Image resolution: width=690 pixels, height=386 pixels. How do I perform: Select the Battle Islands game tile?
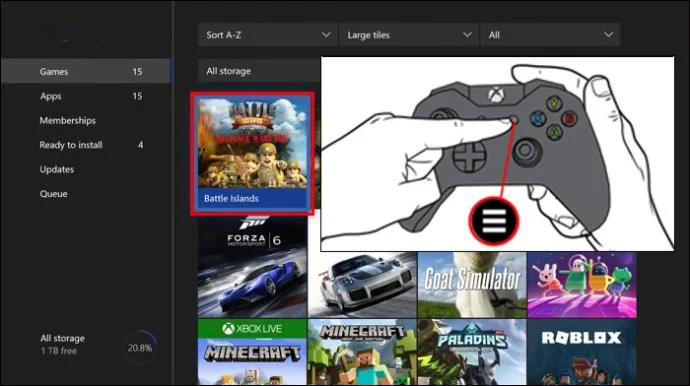(252, 154)
